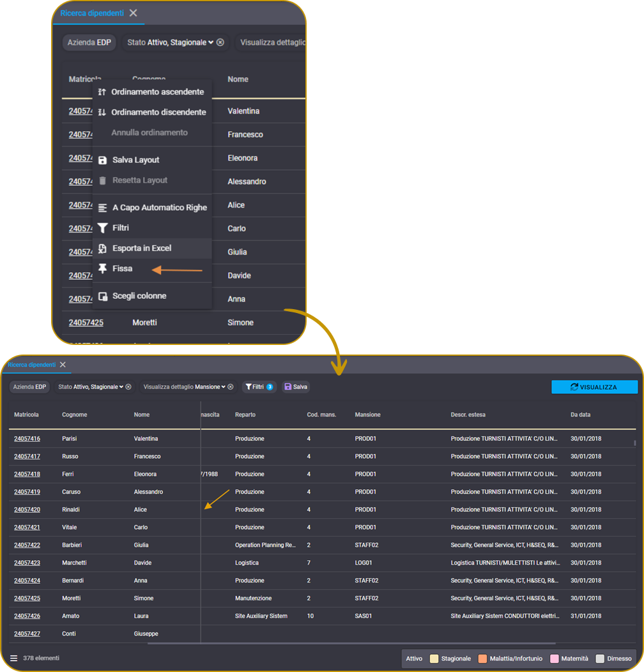Click the Esporta in Excel file icon
The height and width of the screenshot is (672, 644).
click(x=102, y=248)
